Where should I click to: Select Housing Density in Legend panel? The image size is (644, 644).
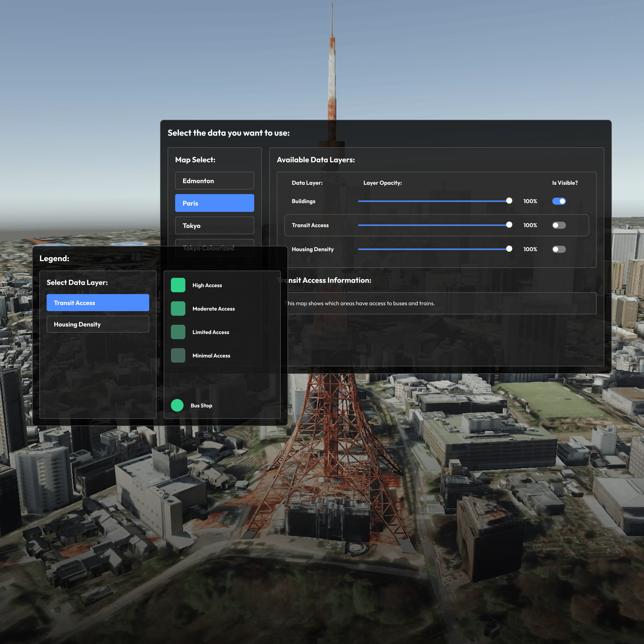(98, 324)
